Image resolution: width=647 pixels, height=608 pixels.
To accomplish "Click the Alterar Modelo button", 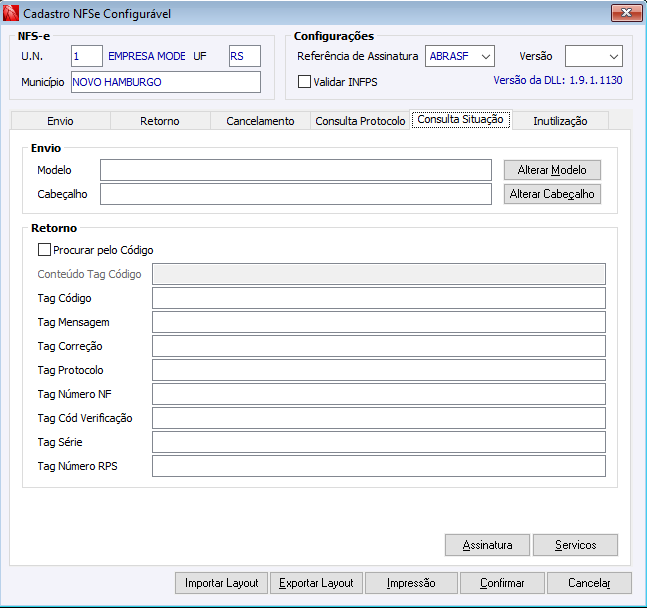I will click(552, 170).
